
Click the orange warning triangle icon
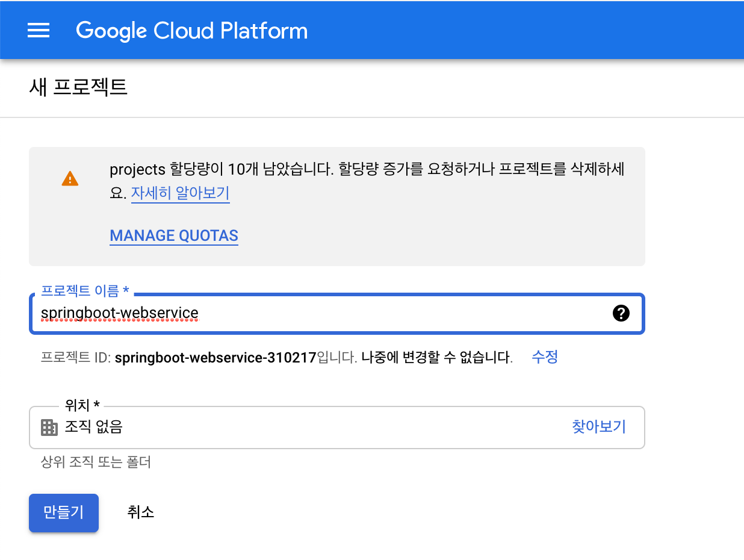tap(70, 179)
